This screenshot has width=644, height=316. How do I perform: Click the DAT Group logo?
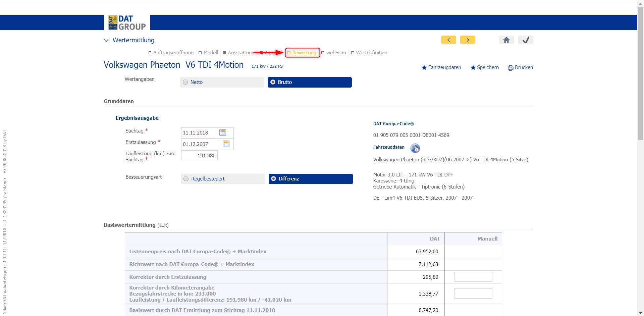click(127, 22)
